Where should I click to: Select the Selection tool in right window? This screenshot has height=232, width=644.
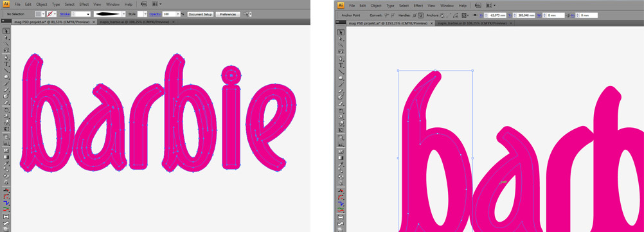341,32
